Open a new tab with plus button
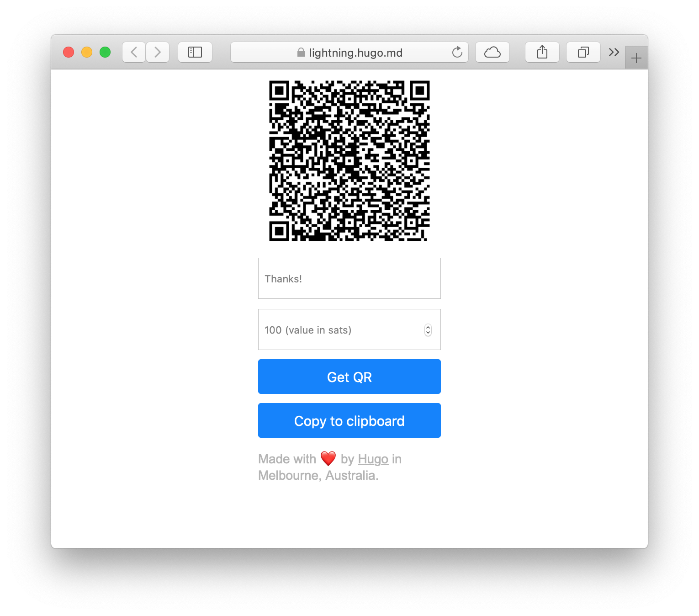The image size is (699, 616). [x=636, y=58]
